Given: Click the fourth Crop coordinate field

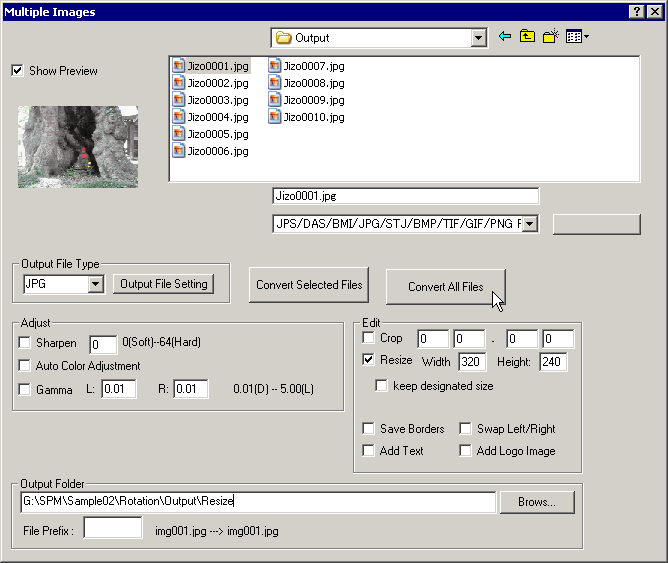Looking at the screenshot, I should click(x=558, y=339).
